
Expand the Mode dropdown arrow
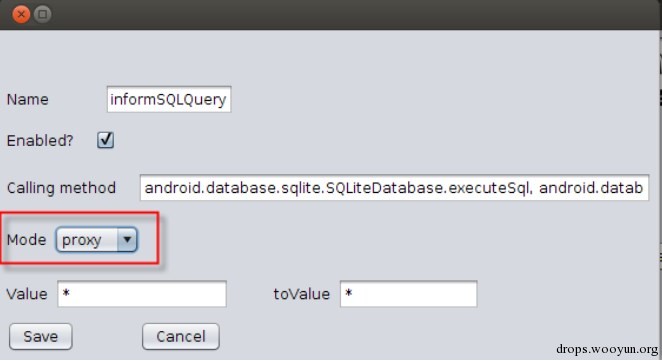point(127,240)
